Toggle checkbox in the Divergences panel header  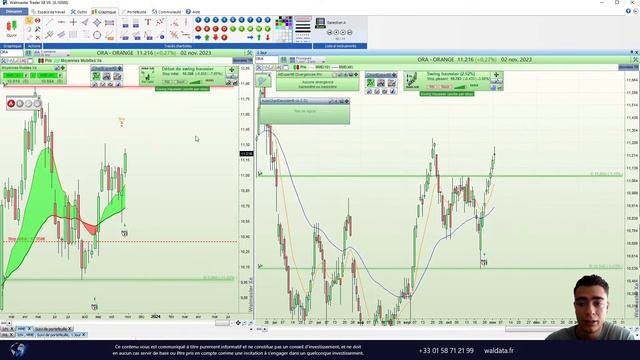coord(334,75)
